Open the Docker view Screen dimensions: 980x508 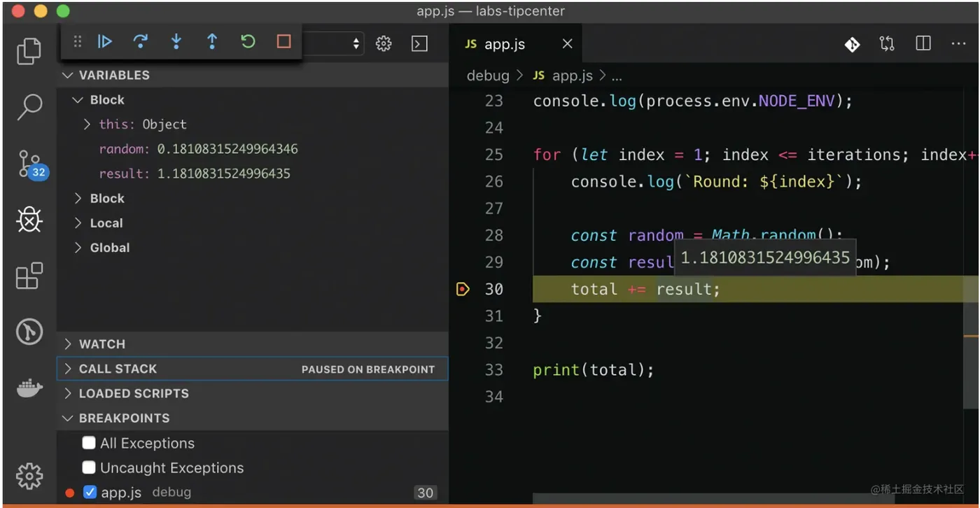tap(29, 388)
